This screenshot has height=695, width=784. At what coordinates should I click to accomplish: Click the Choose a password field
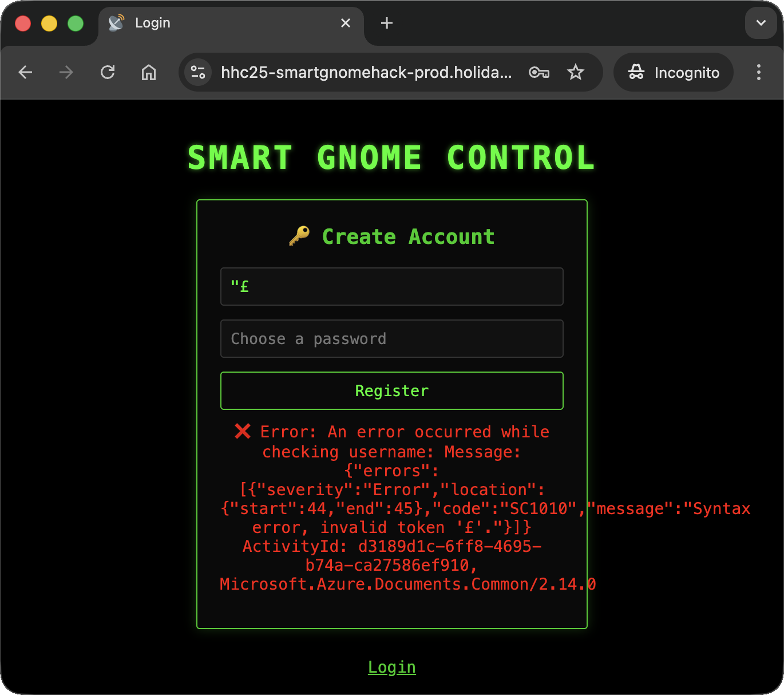392,339
